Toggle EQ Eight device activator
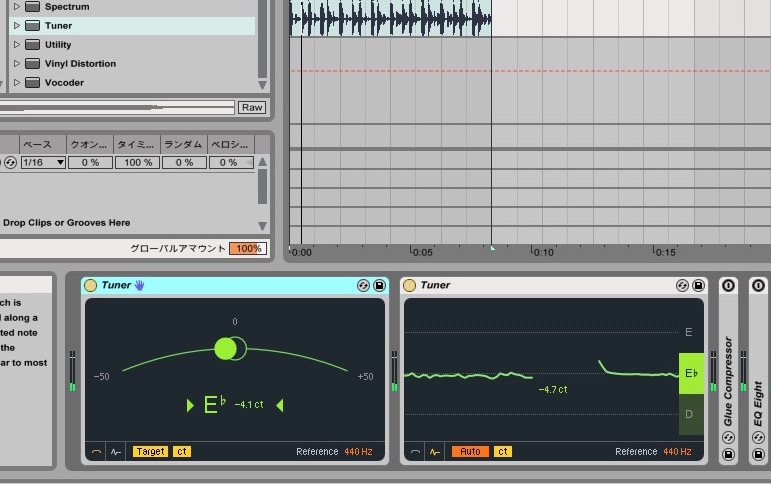 [758, 285]
